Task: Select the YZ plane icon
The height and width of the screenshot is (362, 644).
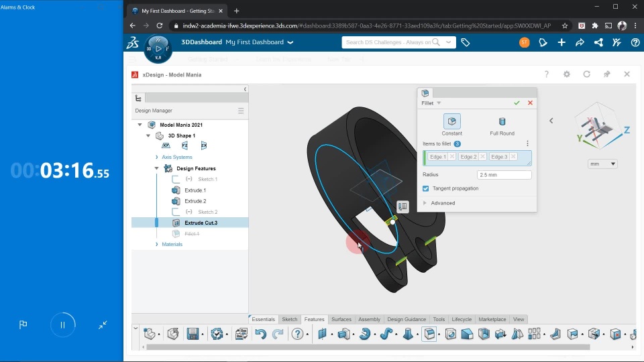Action: (x=185, y=145)
